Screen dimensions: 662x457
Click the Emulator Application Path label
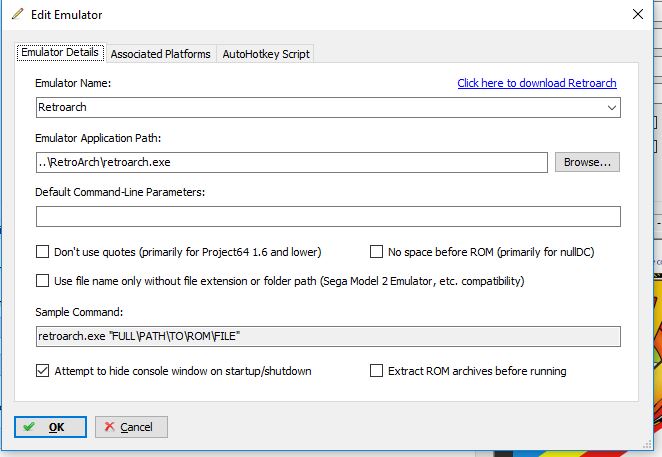point(98,138)
